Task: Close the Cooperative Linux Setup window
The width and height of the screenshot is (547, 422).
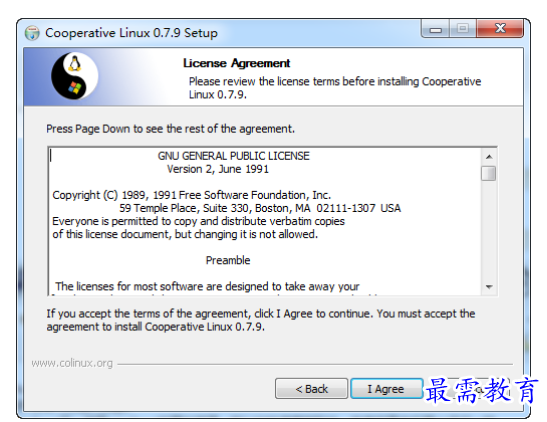Action: point(500,29)
